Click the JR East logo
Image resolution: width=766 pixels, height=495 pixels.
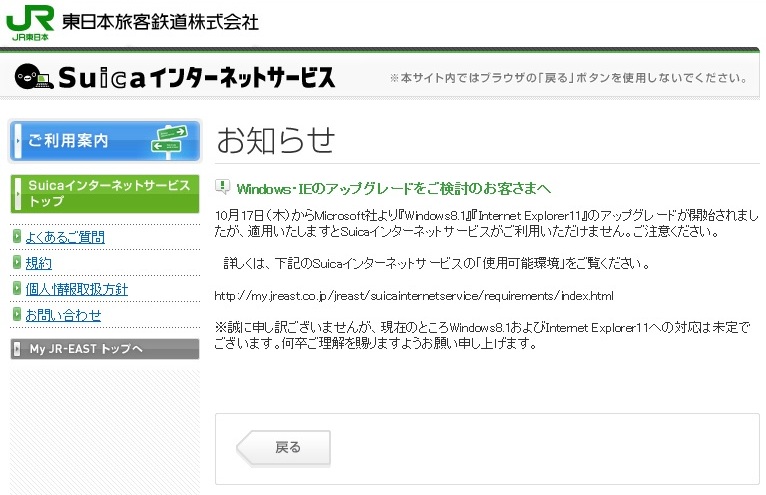[30, 22]
